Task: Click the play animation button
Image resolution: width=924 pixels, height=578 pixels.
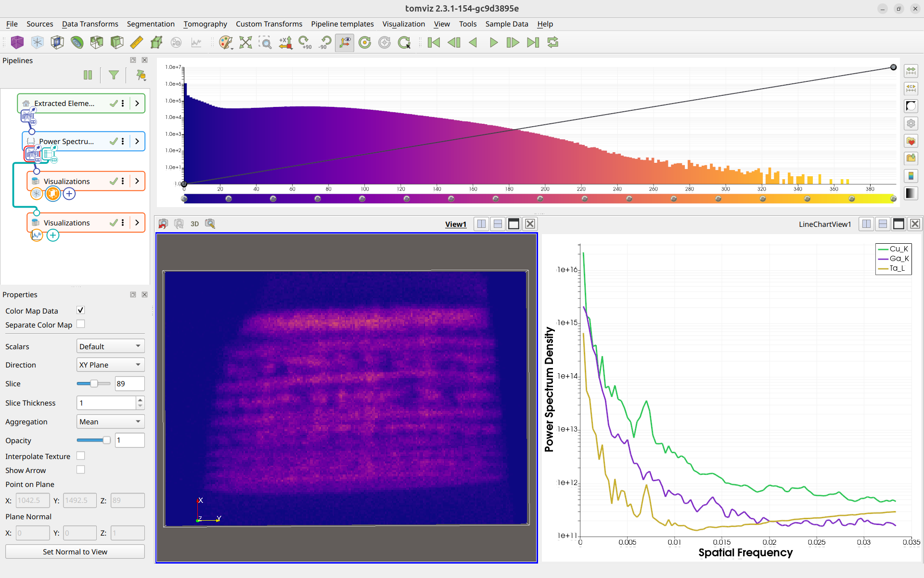Action: pos(493,42)
